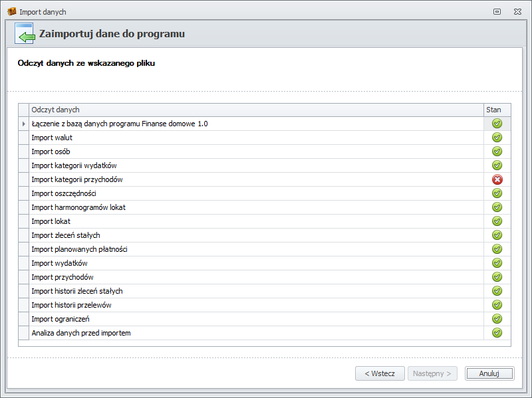Screen dimensions: 532x398
Task: Click the Stan column header
Action: [x=493, y=110]
